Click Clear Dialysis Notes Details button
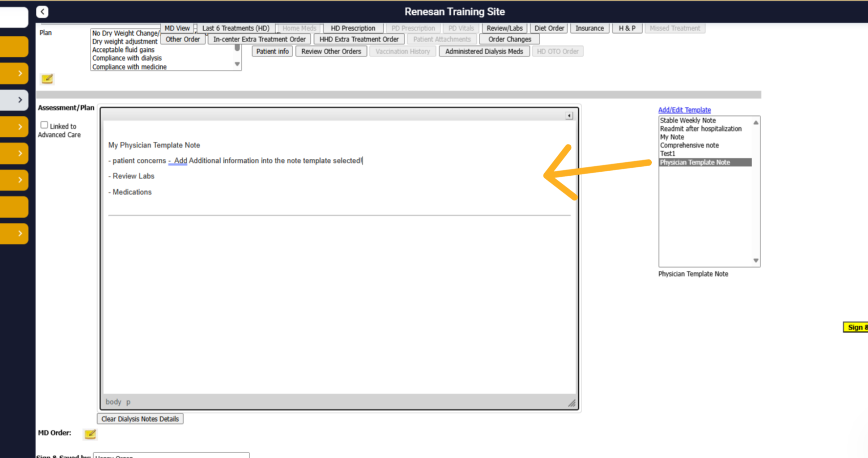 point(140,419)
